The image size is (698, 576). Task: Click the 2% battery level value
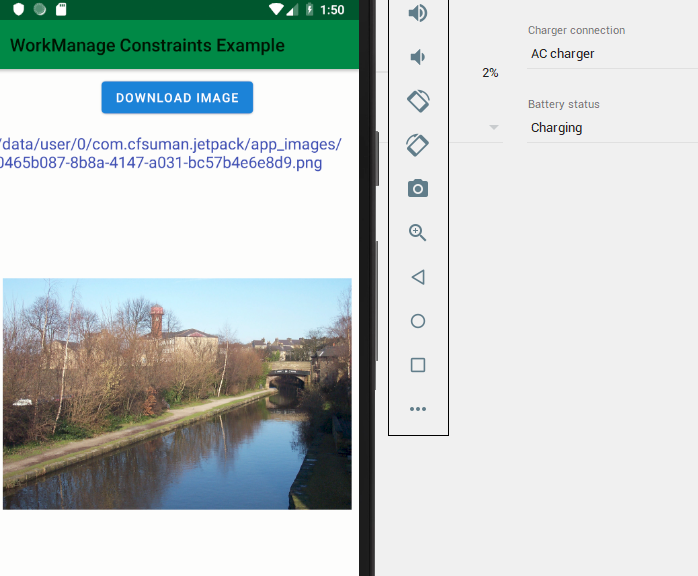click(x=490, y=73)
